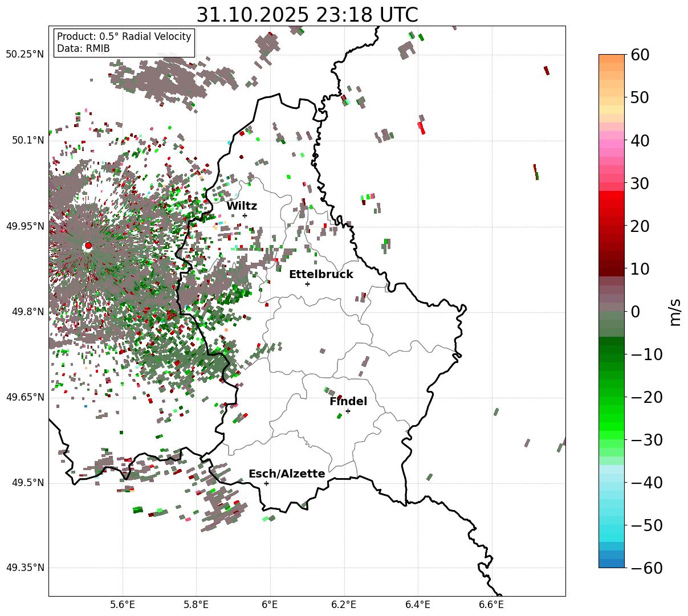The width and height of the screenshot is (688, 616).
Task: Click the 50.1°N latitude label
Action: [x=28, y=140]
